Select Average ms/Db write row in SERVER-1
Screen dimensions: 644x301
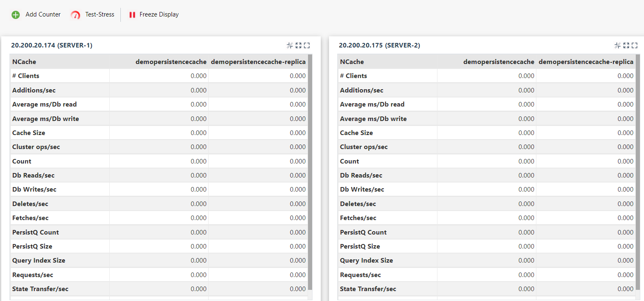click(x=159, y=119)
